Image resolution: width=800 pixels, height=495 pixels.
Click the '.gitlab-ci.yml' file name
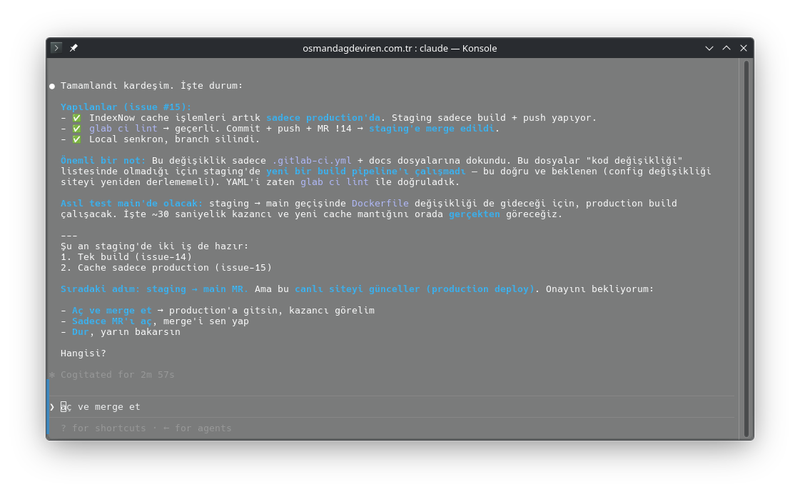point(311,160)
